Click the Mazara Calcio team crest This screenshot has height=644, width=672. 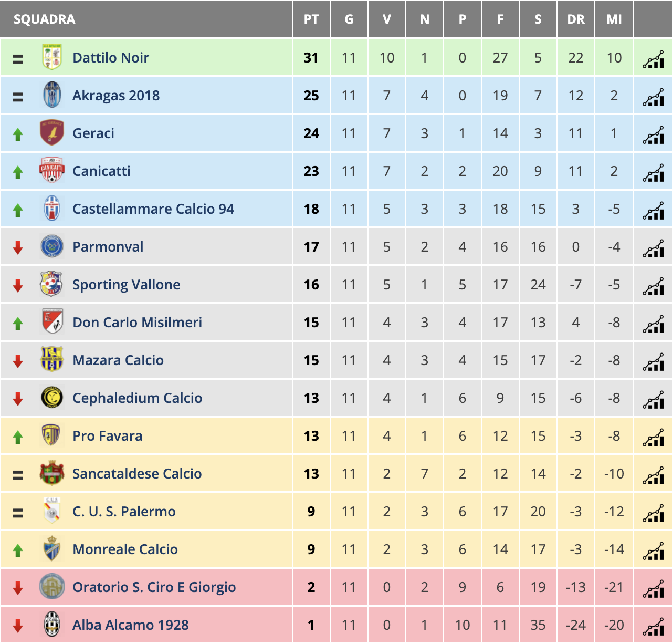52,360
